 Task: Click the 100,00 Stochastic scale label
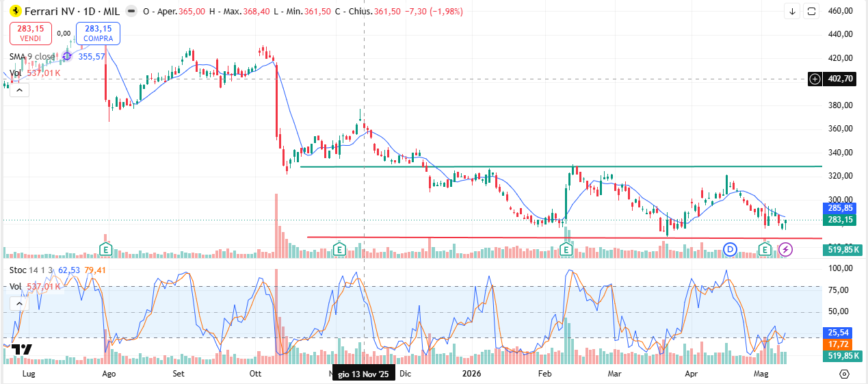841,268
